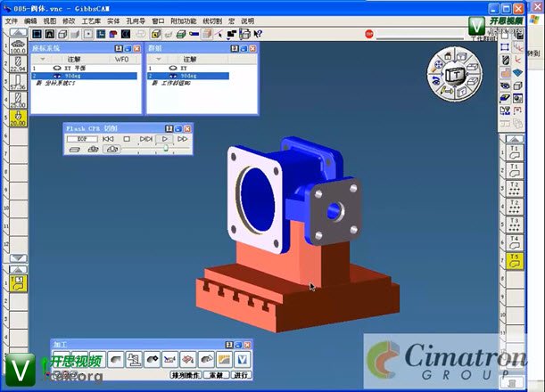
Task: Open the 附加功能 menu
Action: (x=183, y=21)
